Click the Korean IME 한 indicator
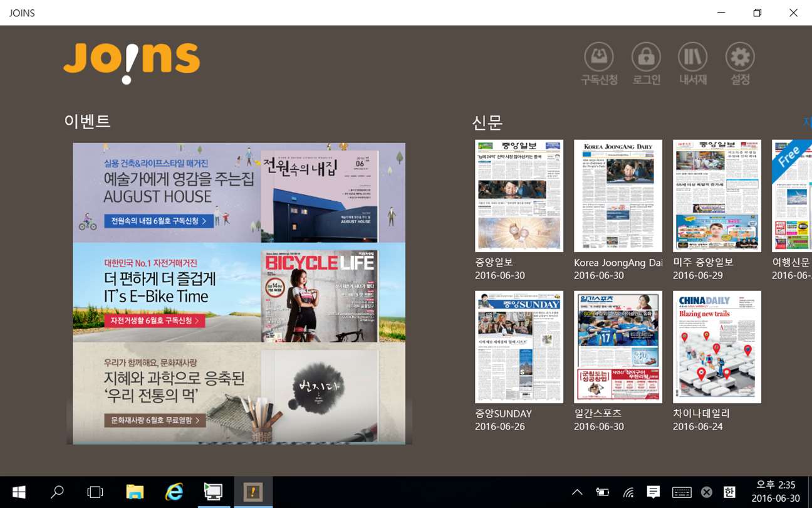 tap(729, 492)
